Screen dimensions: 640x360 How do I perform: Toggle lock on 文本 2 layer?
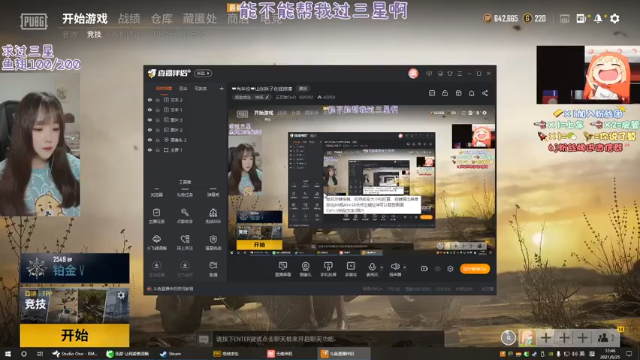[158, 100]
